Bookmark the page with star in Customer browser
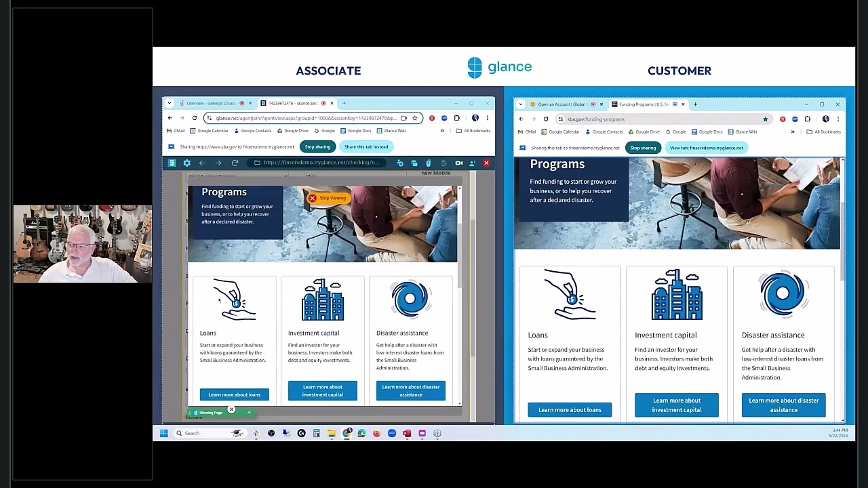The width and height of the screenshot is (868, 488). coord(766,119)
